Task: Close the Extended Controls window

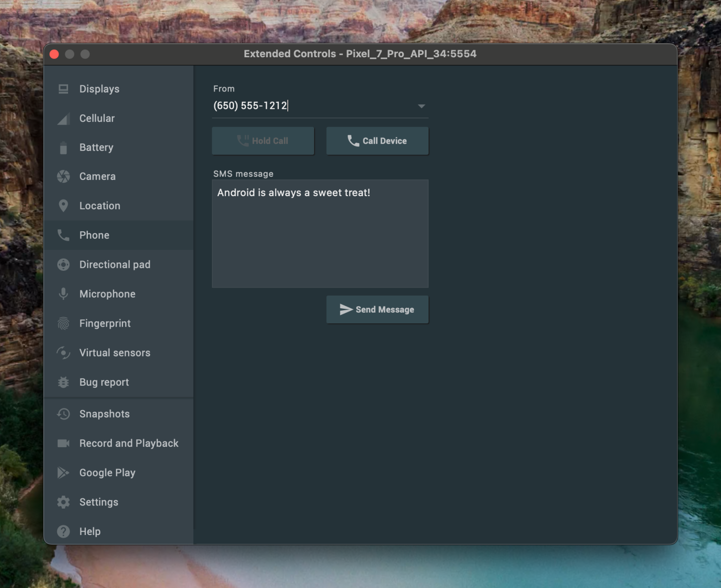Action: pos(54,54)
